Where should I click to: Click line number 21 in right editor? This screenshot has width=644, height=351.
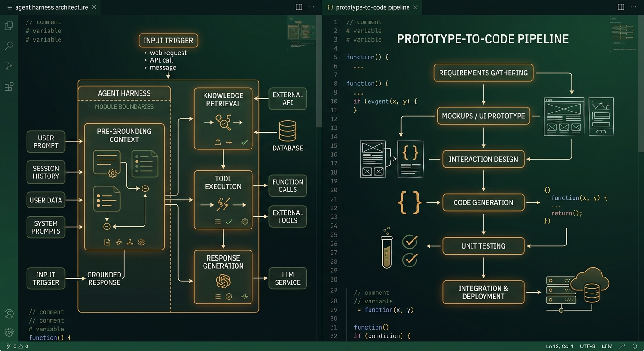334,199
